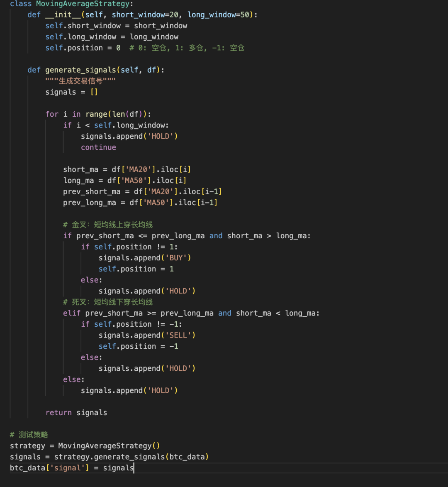This screenshot has height=487, width=448.
Task: Click the return signals statement
Action: 76,413
